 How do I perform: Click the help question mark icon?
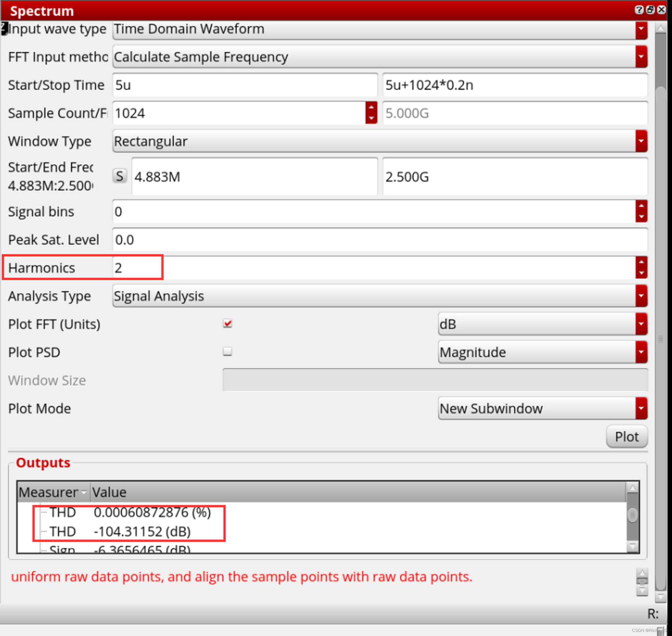(x=639, y=10)
